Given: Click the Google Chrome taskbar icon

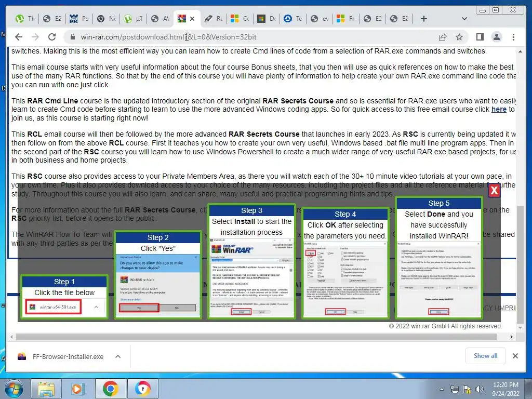Looking at the screenshot, I should click(110, 389).
